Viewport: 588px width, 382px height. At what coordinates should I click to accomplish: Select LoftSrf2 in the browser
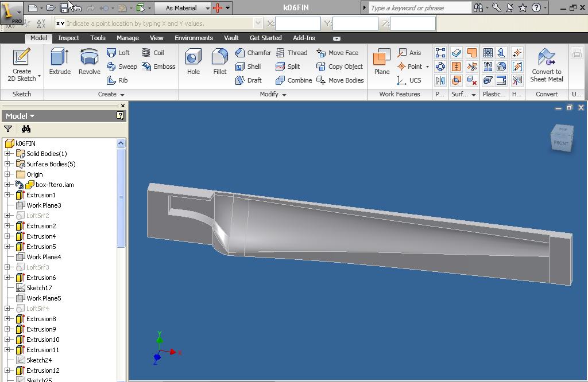pos(37,216)
